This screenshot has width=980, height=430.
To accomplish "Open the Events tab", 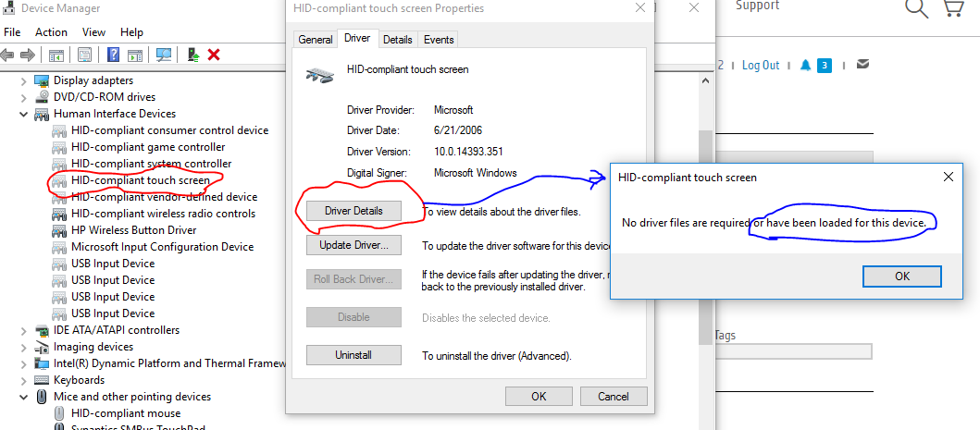I will coord(439,40).
